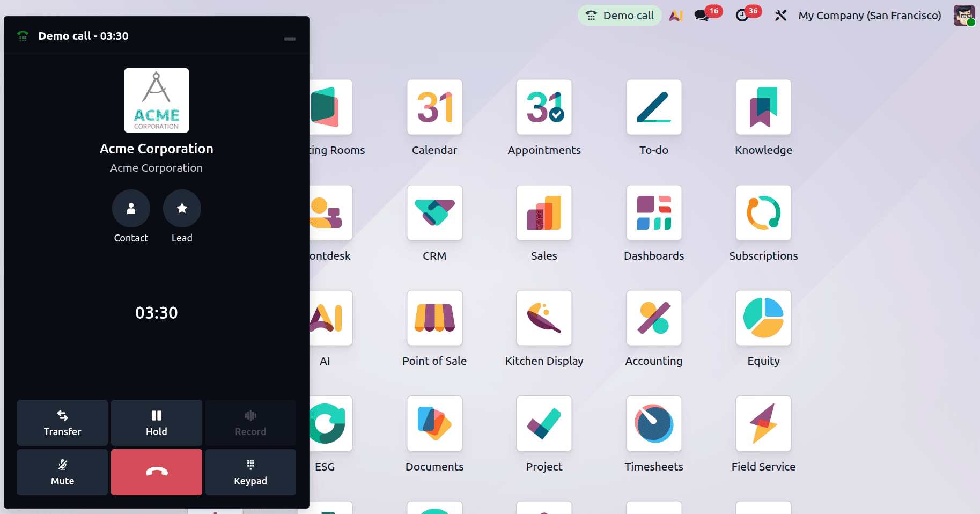Click the Acme Corporation logo thumbnail
Viewport: 980px width, 514px height.
click(156, 100)
